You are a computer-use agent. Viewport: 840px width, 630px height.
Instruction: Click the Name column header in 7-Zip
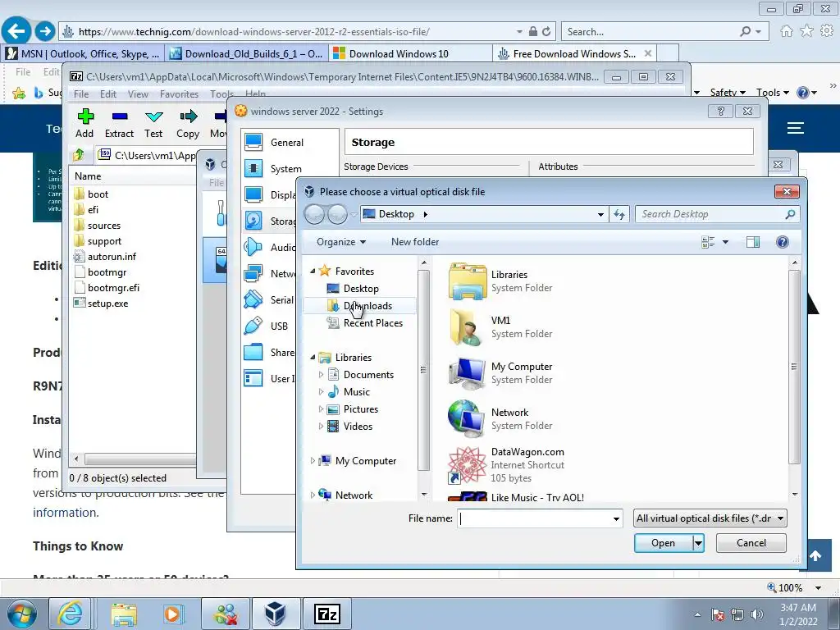pos(134,176)
